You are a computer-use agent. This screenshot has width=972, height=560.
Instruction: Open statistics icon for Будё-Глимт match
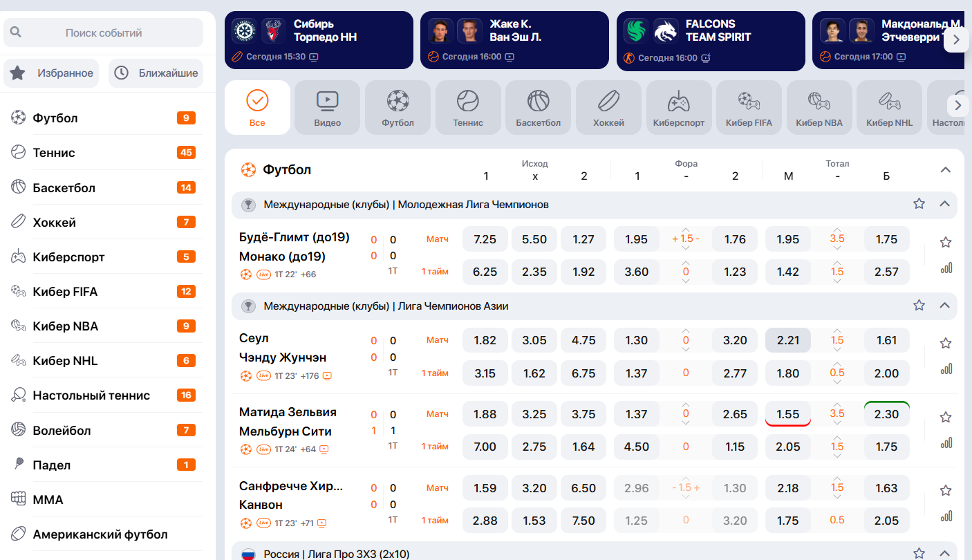(946, 268)
